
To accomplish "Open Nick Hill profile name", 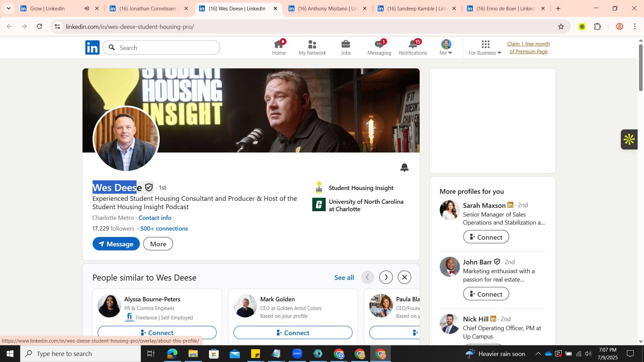I will point(476,319).
